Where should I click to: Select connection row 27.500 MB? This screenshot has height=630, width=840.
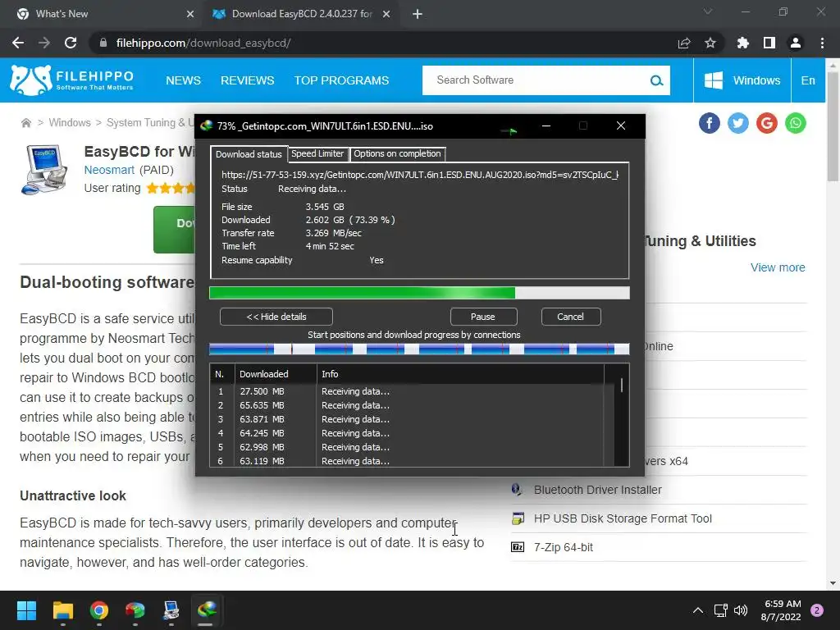coord(407,391)
